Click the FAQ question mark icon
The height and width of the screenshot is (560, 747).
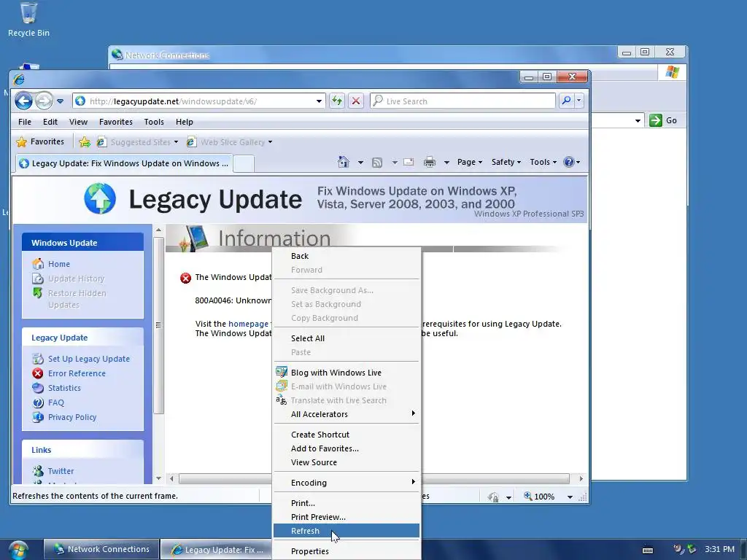click(x=38, y=402)
